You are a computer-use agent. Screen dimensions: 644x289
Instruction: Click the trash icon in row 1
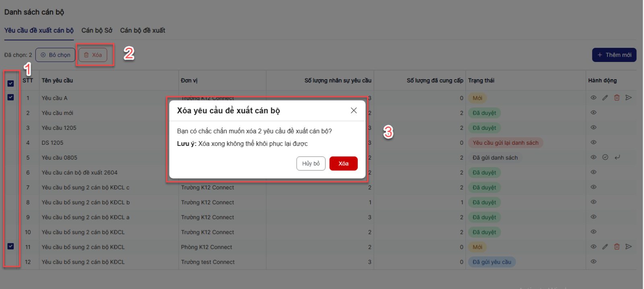tap(617, 98)
